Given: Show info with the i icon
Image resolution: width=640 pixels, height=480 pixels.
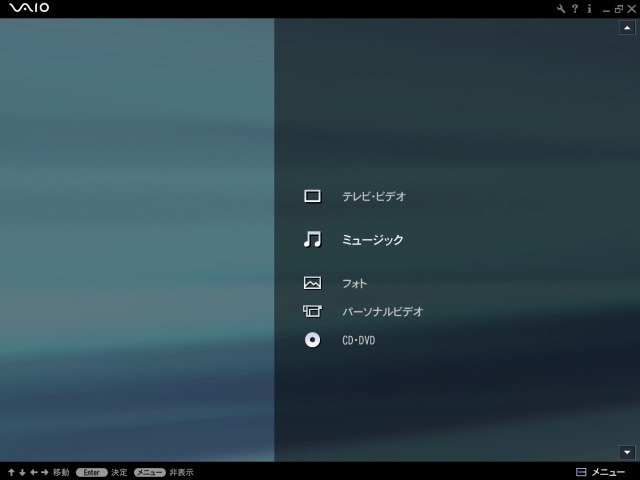Looking at the screenshot, I should (x=589, y=9).
